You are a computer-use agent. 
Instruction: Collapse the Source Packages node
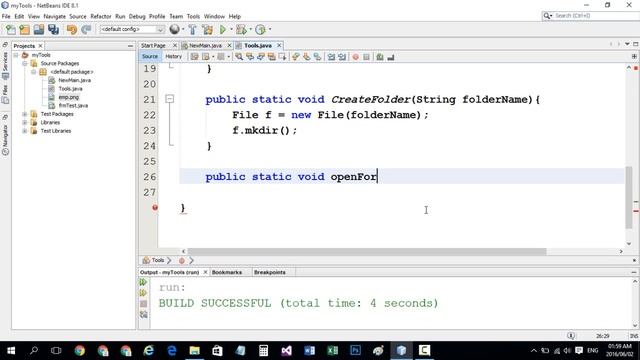(x=25, y=63)
